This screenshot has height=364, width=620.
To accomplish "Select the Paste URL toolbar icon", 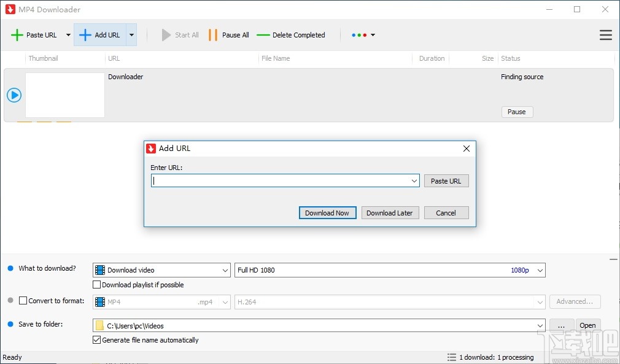I will click(18, 35).
